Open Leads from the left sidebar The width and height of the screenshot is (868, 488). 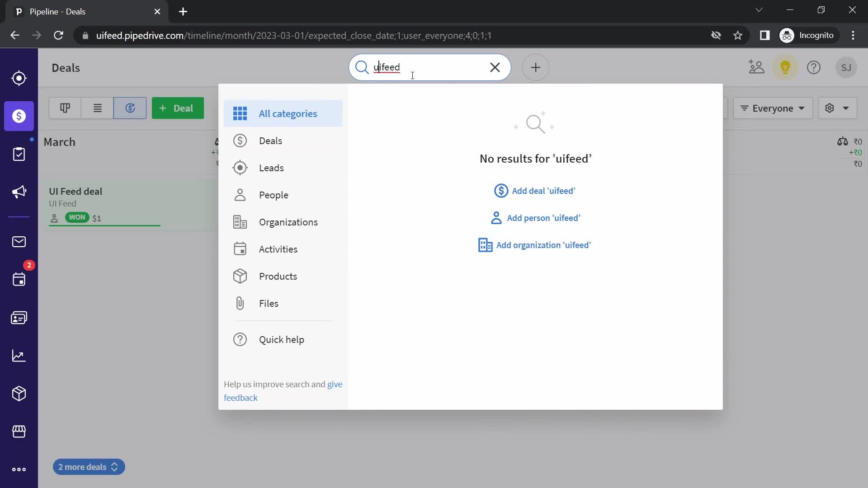pyautogui.click(x=19, y=78)
